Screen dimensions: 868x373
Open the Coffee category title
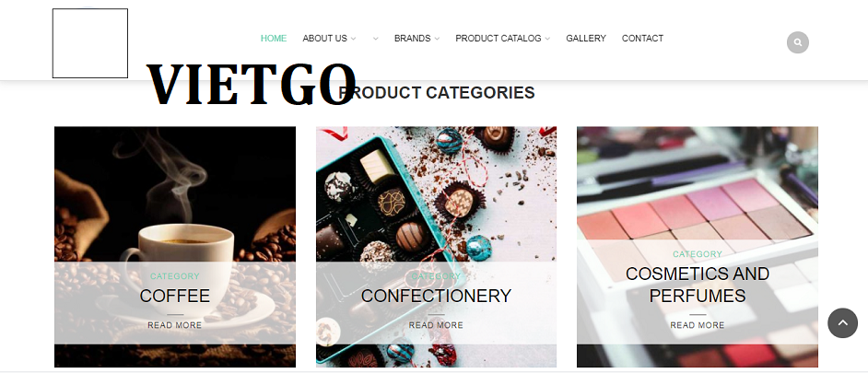tap(175, 296)
